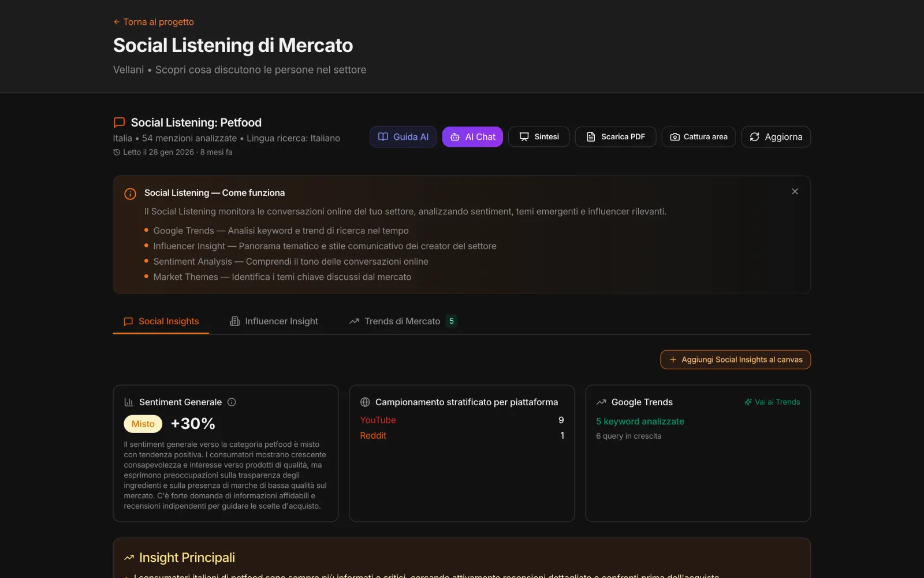Click the Insight Principali heading
Image resolution: width=924 pixels, height=578 pixels.
pos(187,558)
